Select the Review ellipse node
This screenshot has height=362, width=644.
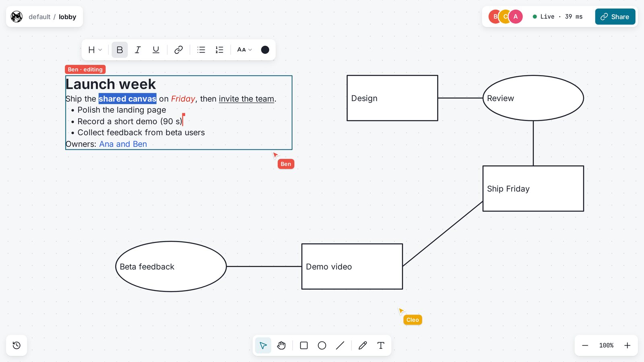[x=533, y=98]
